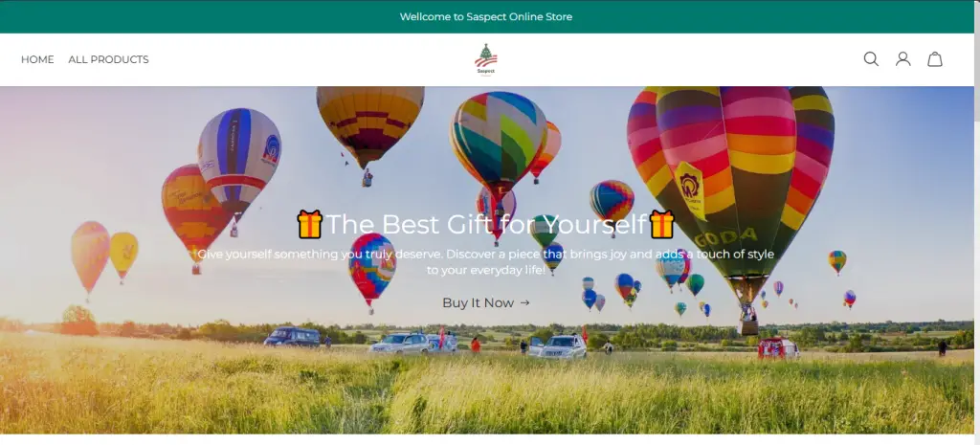Open the account profile icon
The image size is (980, 445).
pos(902,59)
